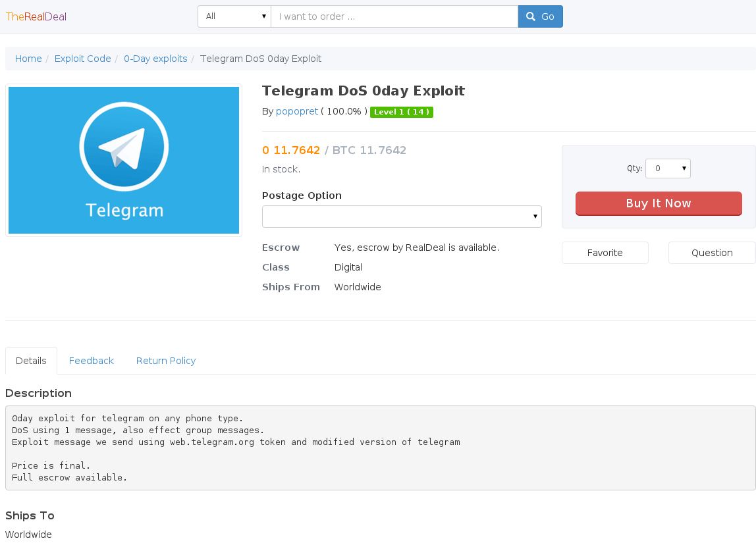Viewport: 756px width, 547px height.
Task: Click the 'Description' heading
Action: point(39,393)
